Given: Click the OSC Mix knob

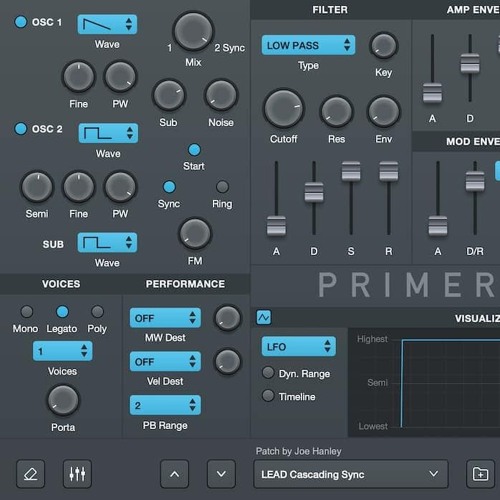Looking at the screenshot, I should pos(193,31).
